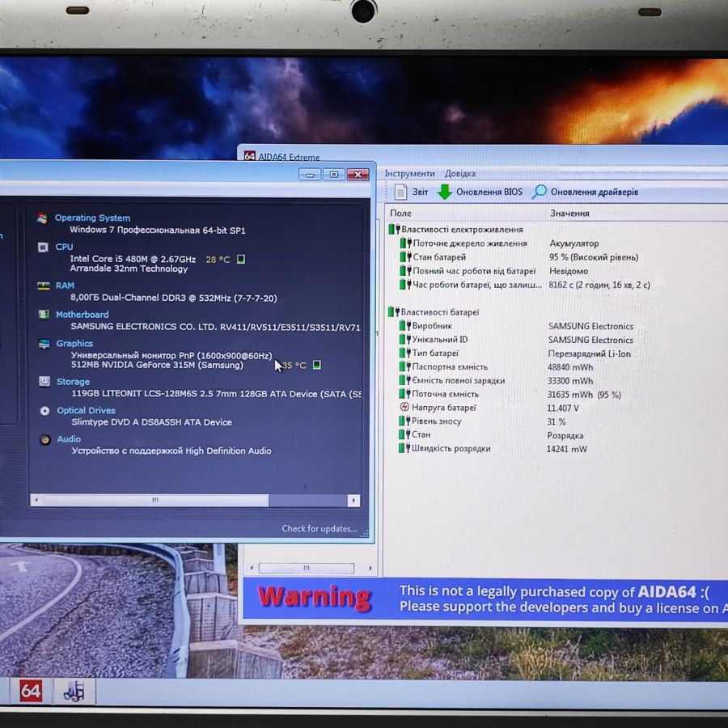Image resolution: width=728 pixels, height=728 pixels.
Task: Open the Storage section icon
Action: pos(44,381)
